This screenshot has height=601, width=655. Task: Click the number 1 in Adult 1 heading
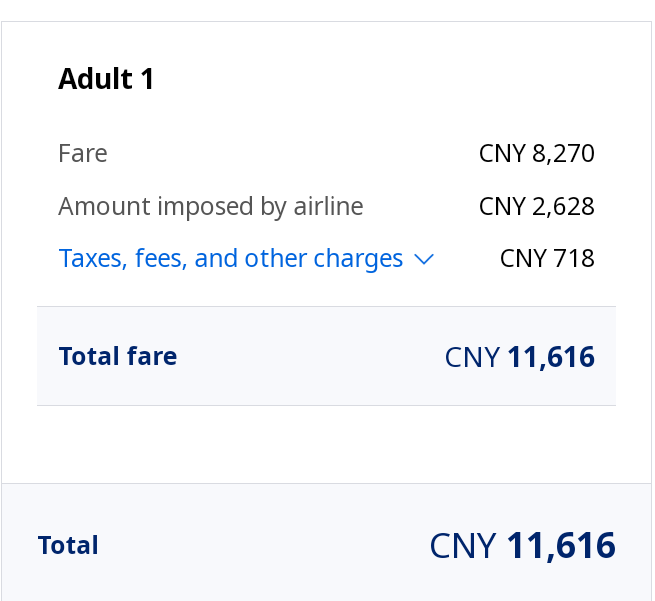(x=147, y=79)
